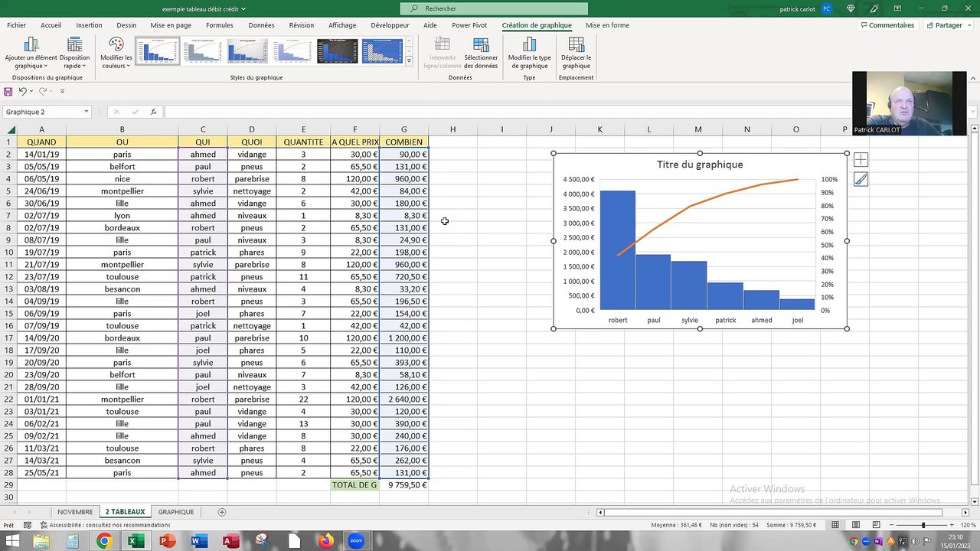Open the Mise en forme tab

click(607, 25)
